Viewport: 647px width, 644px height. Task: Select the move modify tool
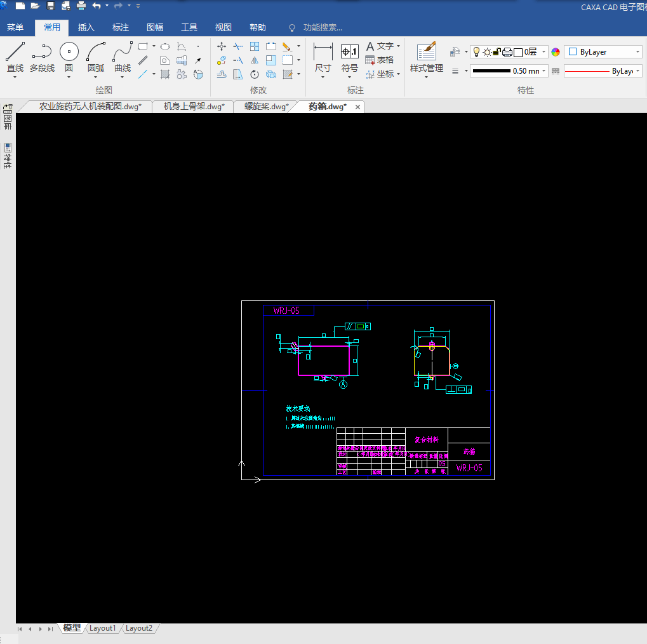pos(222,46)
